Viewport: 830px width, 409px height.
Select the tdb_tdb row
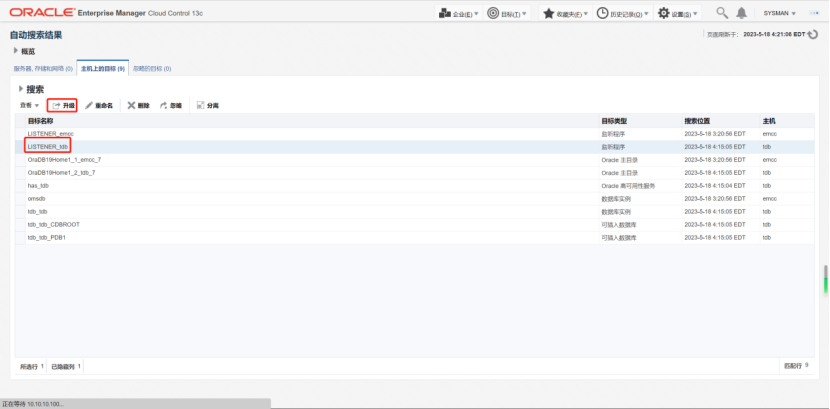click(x=414, y=212)
